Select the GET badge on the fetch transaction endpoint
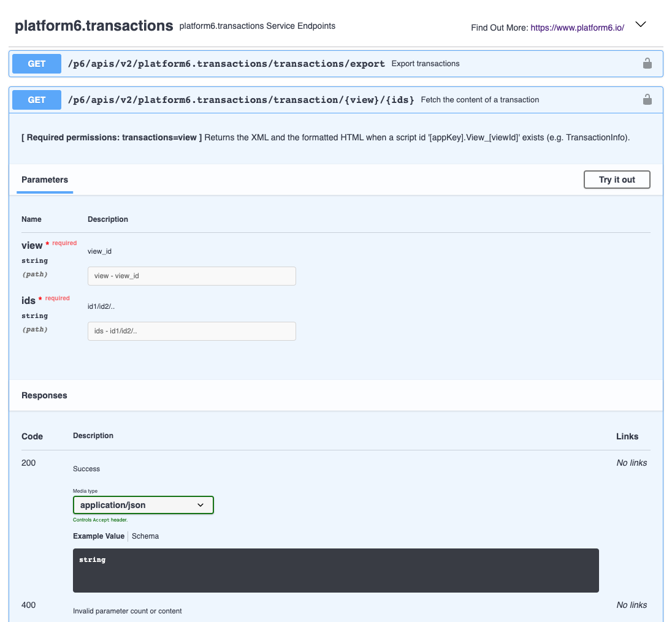672x622 pixels. (36, 99)
